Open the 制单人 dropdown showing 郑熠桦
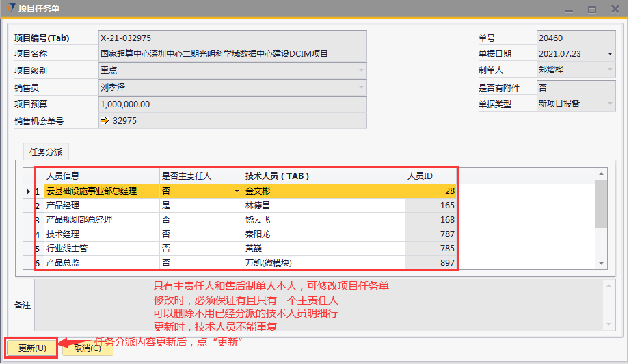Screen dimensions: 629x364 (x=609, y=70)
